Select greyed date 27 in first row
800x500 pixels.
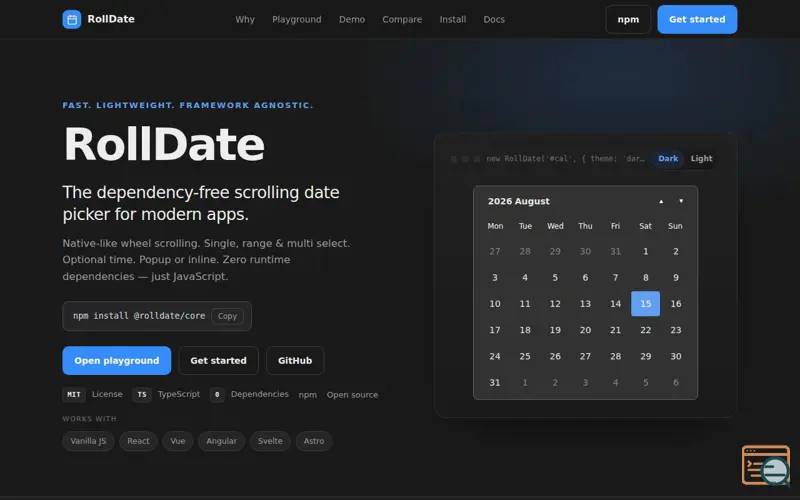[495, 251]
